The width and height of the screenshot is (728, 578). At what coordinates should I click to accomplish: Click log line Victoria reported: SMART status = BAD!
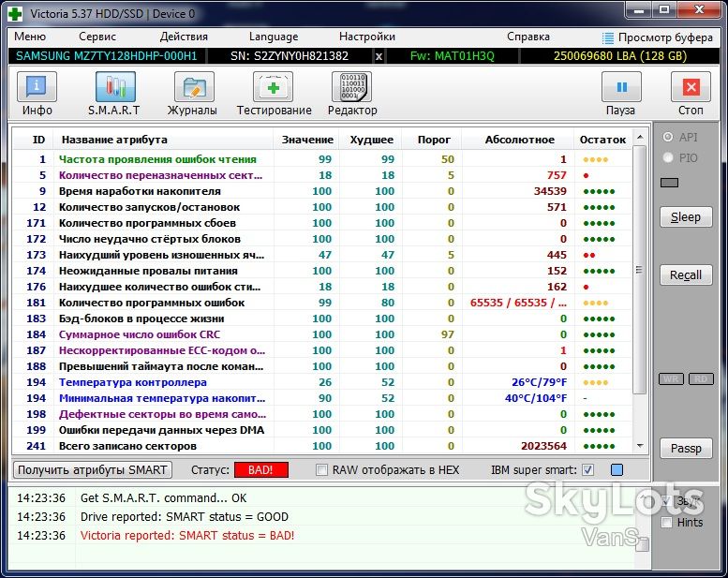pos(187,535)
